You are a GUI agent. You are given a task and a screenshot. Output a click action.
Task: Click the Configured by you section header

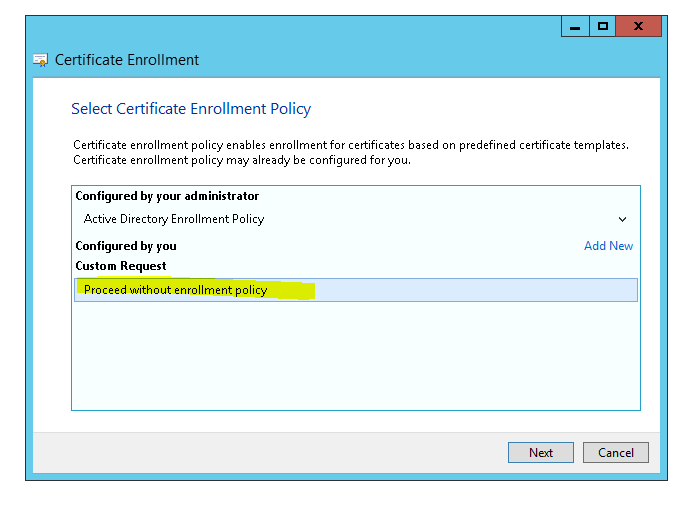(x=126, y=246)
